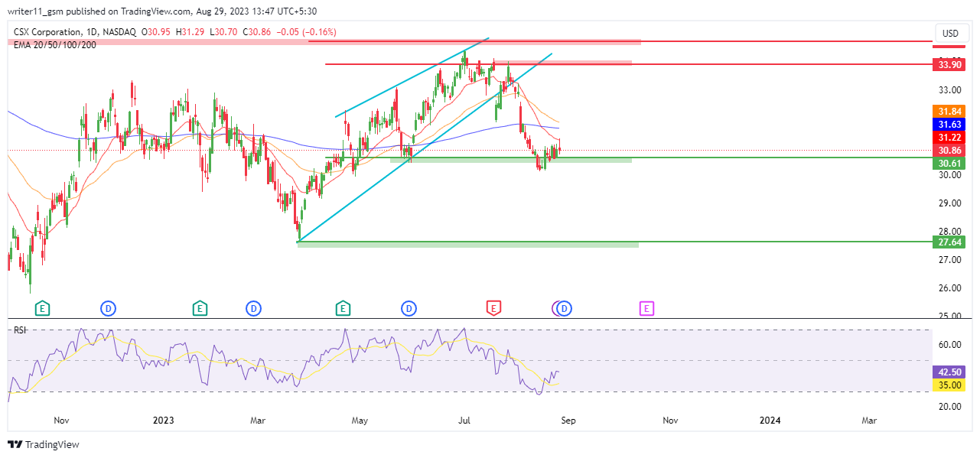This screenshot has width=980, height=458.
Task: Select the RSI indicator label
Action: click(18, 330)
